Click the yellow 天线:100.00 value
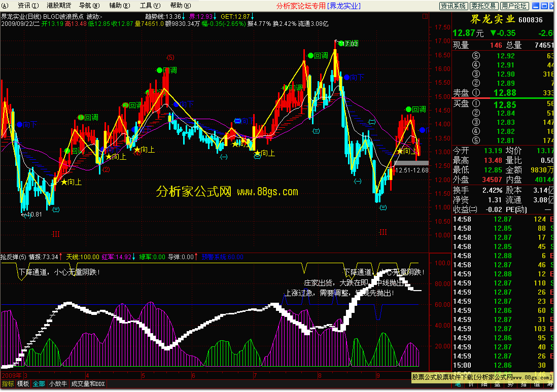 [x=82, y=257]
